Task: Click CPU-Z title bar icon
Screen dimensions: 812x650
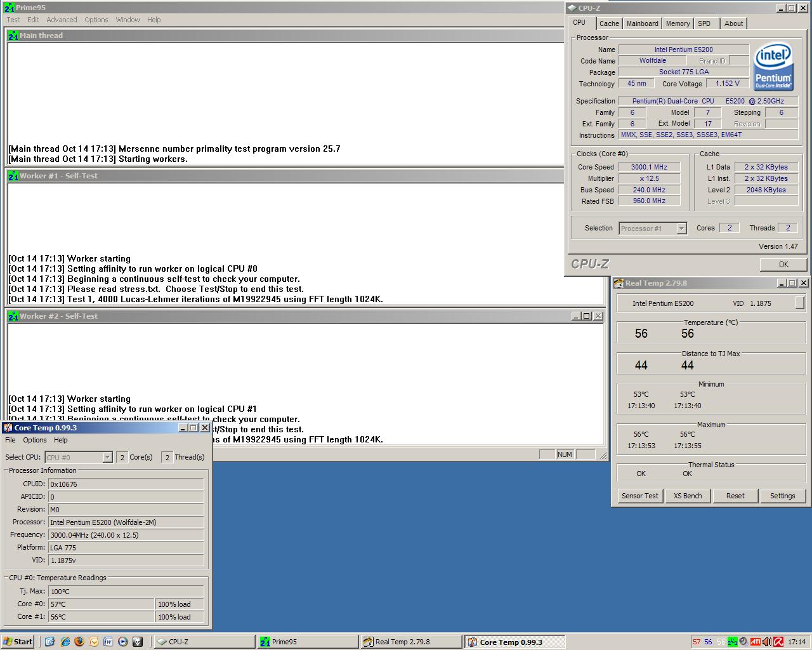Action: [x=572, y=8]
